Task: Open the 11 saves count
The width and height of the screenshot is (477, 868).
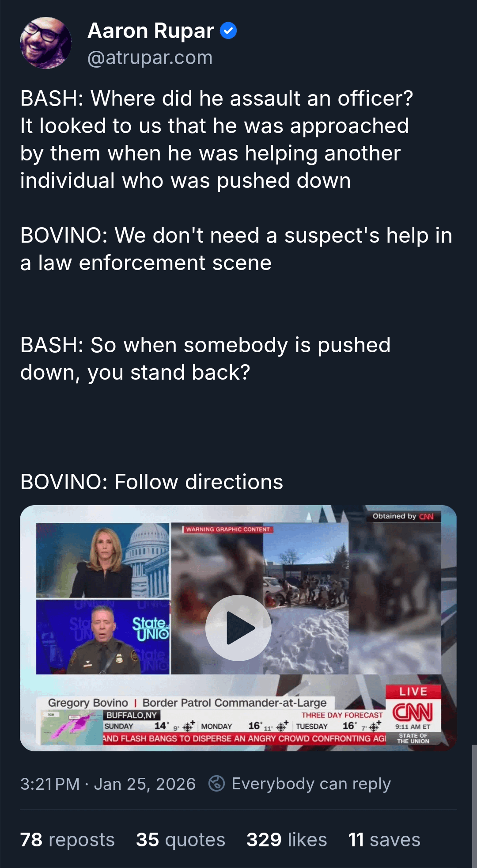Action: (x=384, y=840)
